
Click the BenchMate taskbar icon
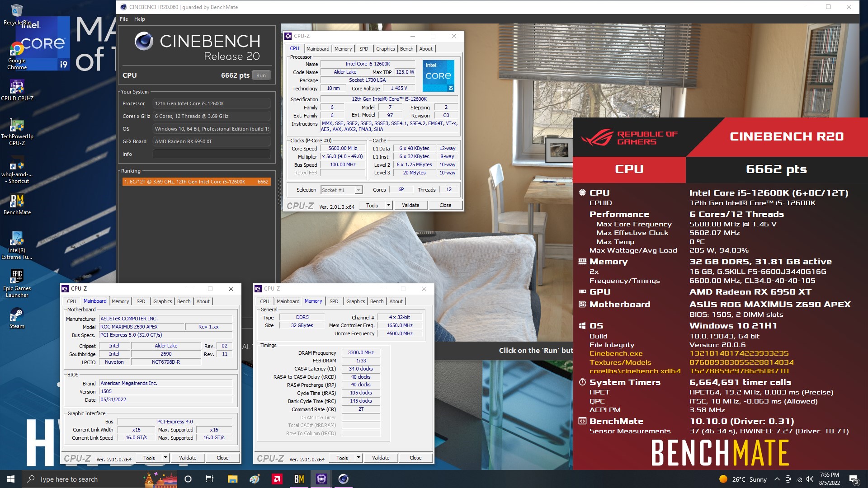click(x=299, y=479)
